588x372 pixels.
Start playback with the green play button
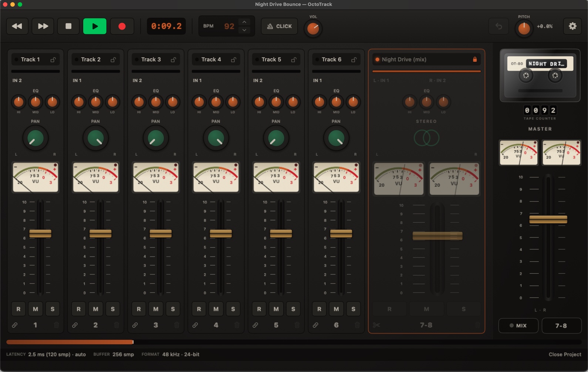95,26
